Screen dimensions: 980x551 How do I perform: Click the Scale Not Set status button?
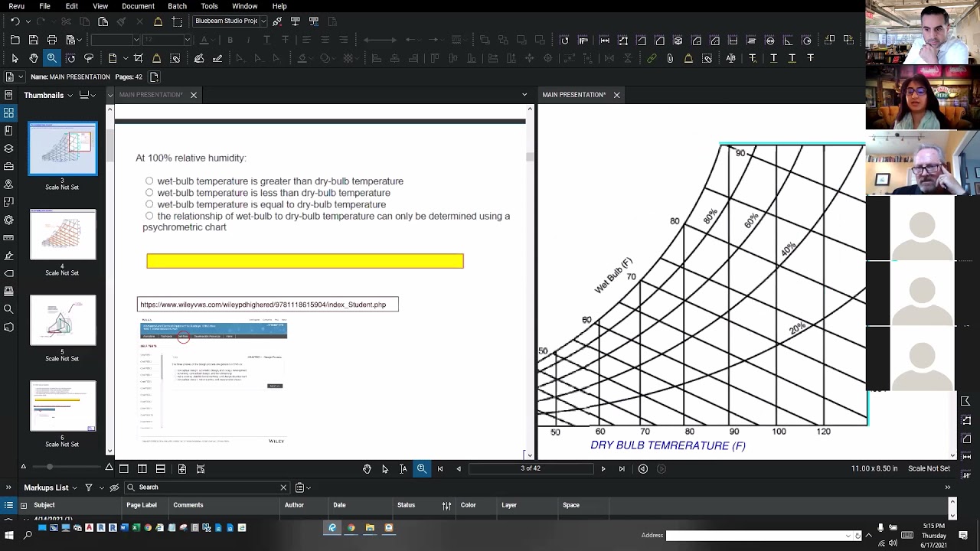pos(929,468)
